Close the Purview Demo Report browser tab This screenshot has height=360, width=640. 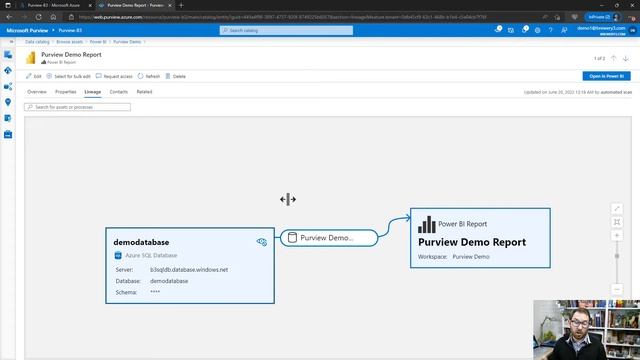pyautogui.click(x=170, y=5)
